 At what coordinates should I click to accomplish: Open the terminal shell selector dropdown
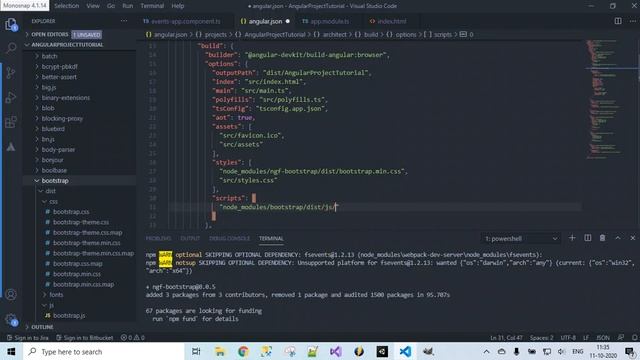521,238
